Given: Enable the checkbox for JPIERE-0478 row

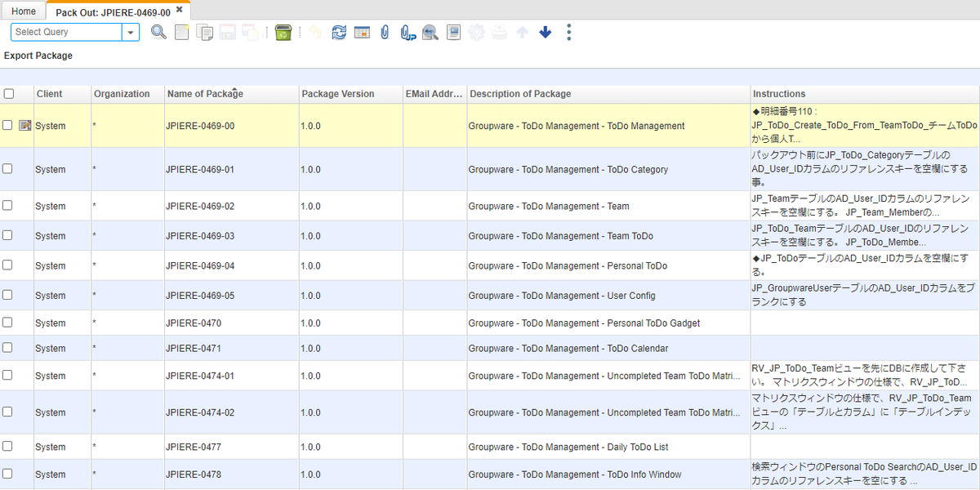Looking at the screenshot, I should (7, 474).
